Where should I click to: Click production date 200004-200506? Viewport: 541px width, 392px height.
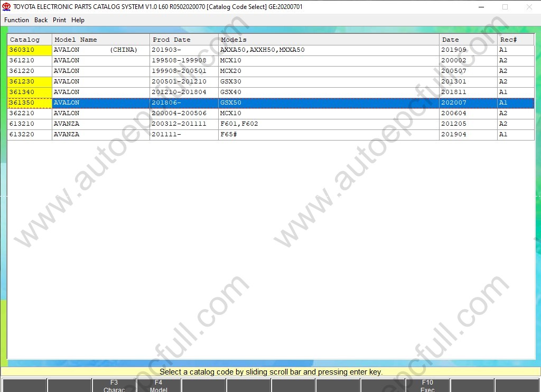point(184,113)
